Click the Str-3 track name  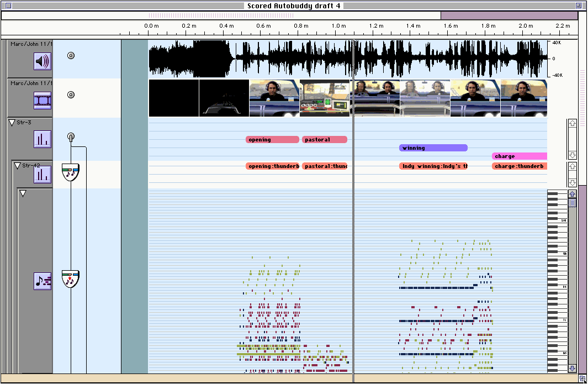pos(24,122)
